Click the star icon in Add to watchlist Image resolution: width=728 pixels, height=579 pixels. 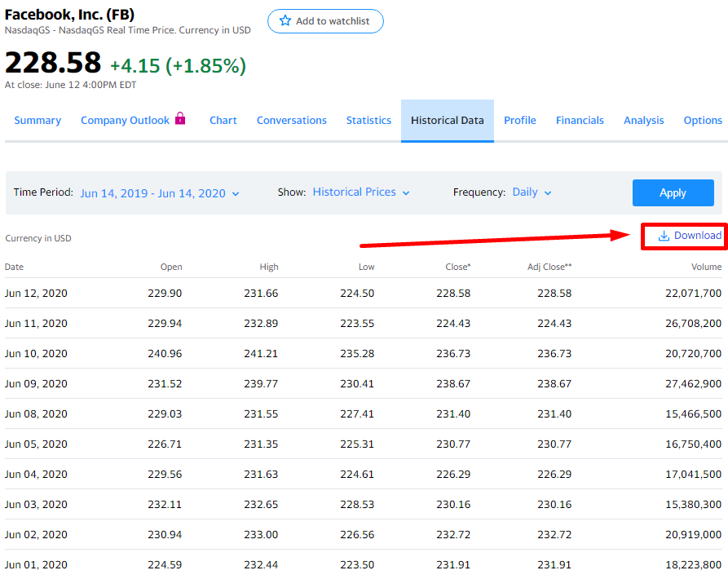(x=285, y=21)
